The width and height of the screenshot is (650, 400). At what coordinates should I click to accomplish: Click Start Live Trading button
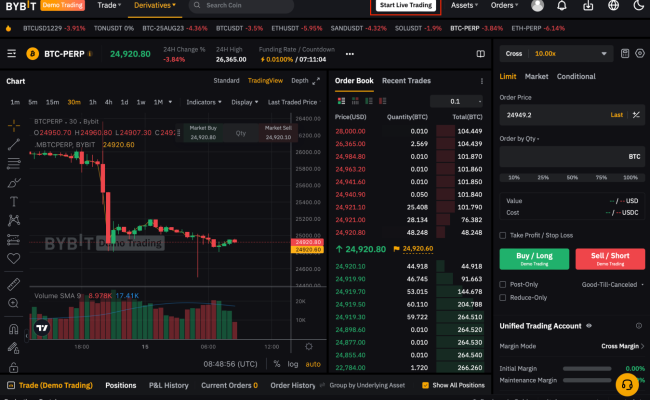pyautogui.click(x=405, y=6)
